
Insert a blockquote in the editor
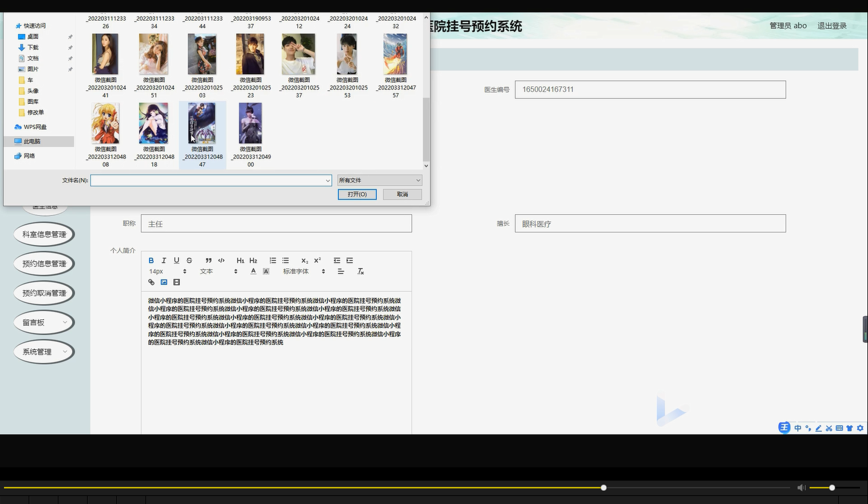click(x=208, y=261)
